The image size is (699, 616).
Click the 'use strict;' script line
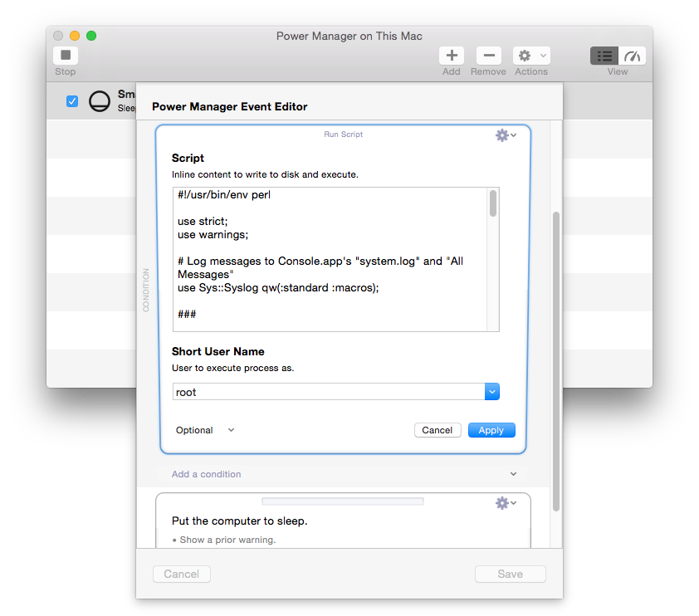point(203,221)
